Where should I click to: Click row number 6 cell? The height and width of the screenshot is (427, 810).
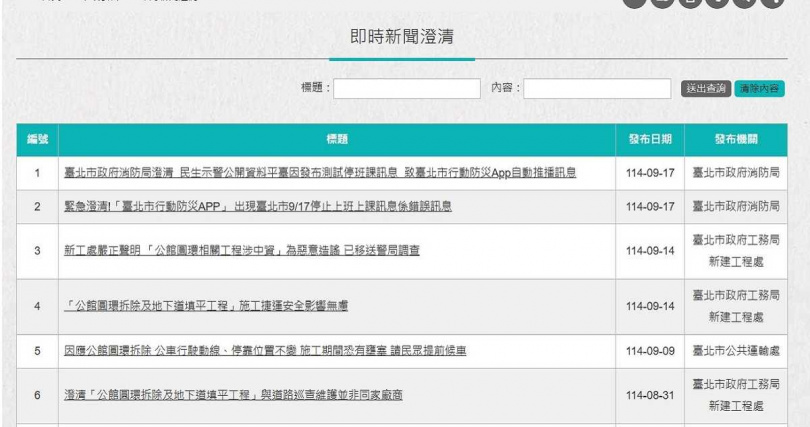[x=37, y=396]
